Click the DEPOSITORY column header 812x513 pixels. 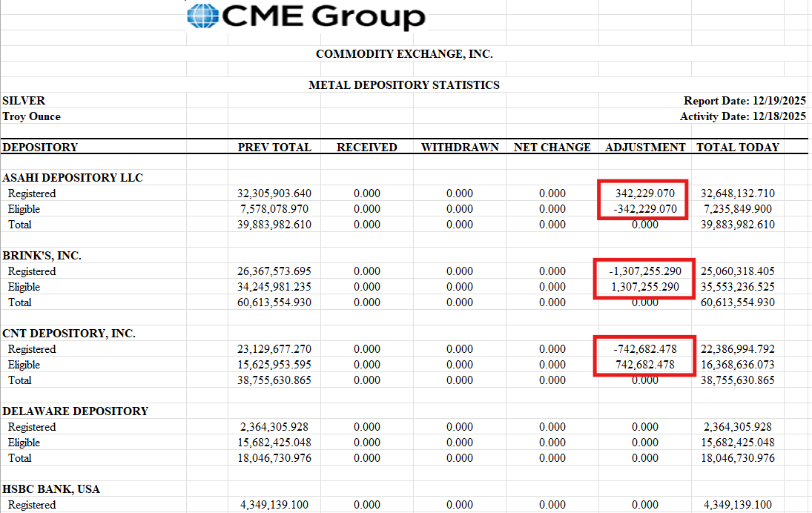[40, 147]
